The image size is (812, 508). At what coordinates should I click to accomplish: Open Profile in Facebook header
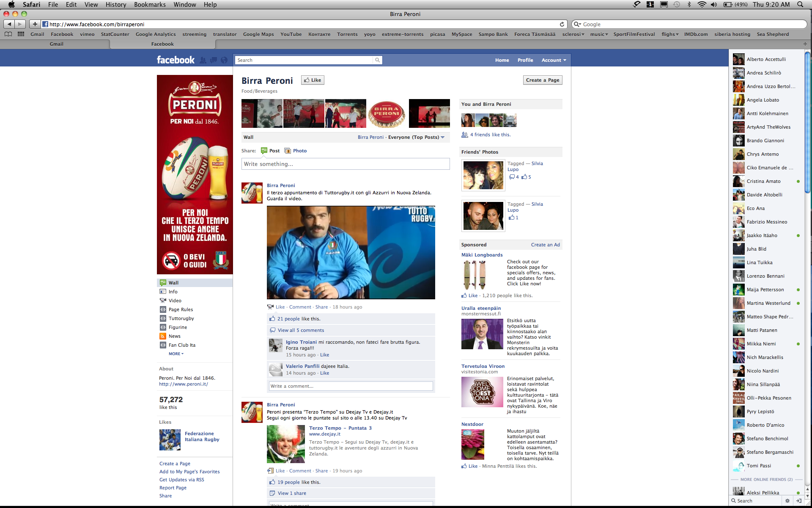click(525, 60)
